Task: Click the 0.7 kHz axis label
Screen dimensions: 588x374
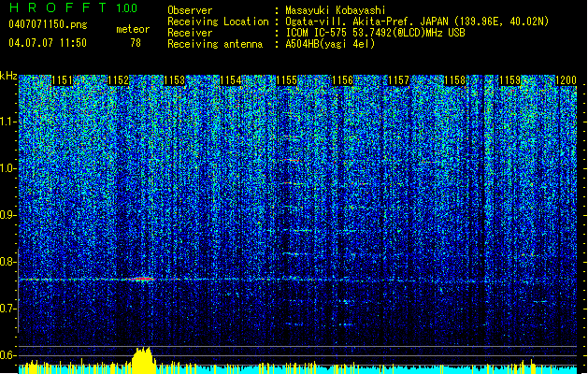Action: (8, 309)
